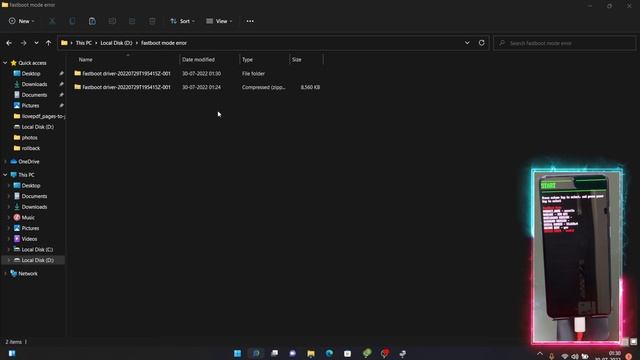
Task: Select Network in navigation pane
Action: point(28,273)
